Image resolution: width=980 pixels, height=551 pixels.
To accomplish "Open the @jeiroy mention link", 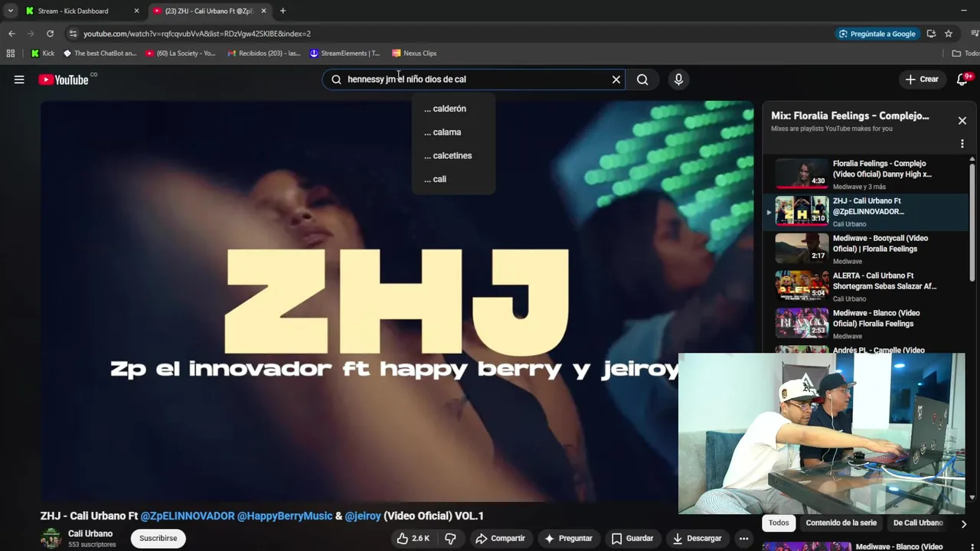I will coord(363,516).
